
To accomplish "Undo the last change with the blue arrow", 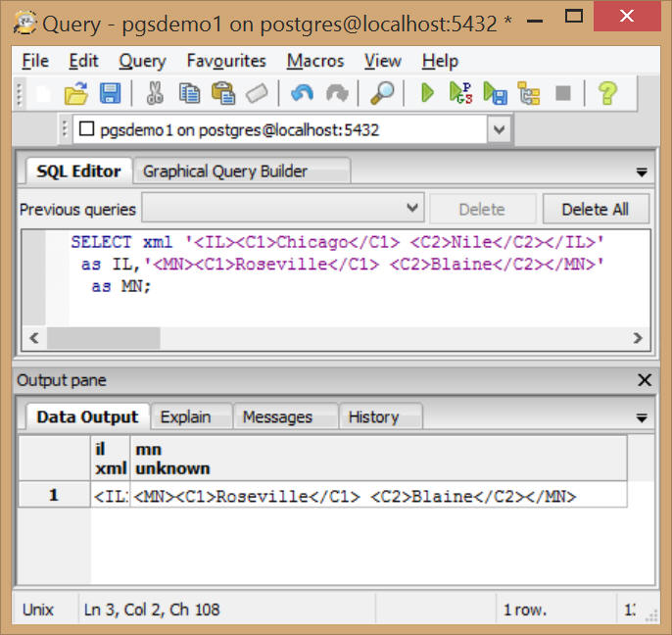I will pyautogui.click(x=302, y=93).
